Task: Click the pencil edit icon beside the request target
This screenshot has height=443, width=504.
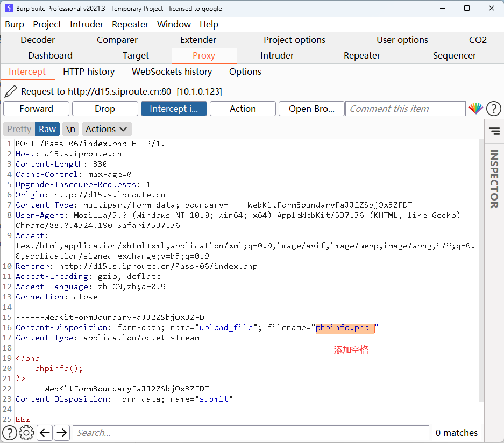Action: (10, 91)
